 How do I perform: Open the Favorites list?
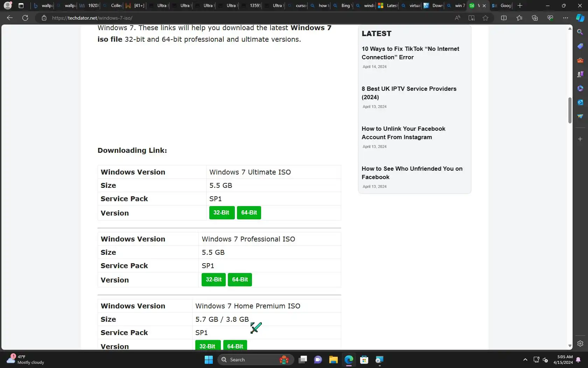pos(519,18)
